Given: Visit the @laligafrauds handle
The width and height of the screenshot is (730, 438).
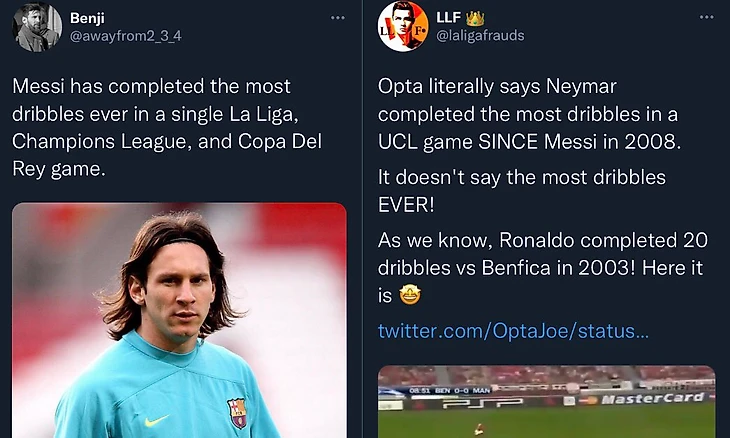Looking at the screenshot, I should [480, 35].
